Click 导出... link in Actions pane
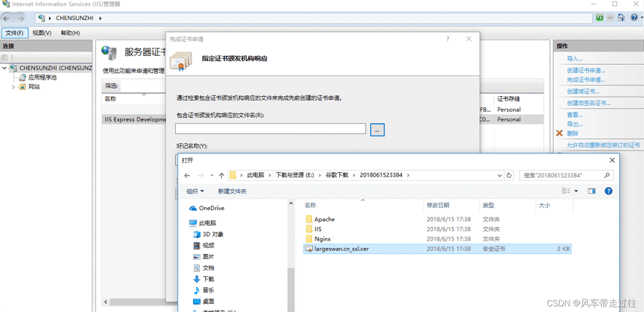The image size is (644, 312). click(x=575, y=124)
